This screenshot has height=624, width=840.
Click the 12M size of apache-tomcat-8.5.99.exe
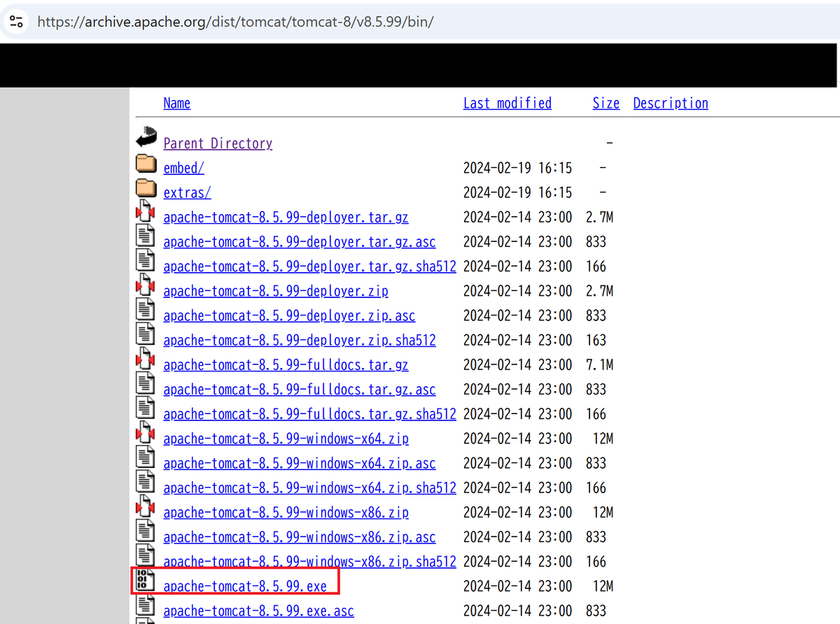click(x=603, y=586)
